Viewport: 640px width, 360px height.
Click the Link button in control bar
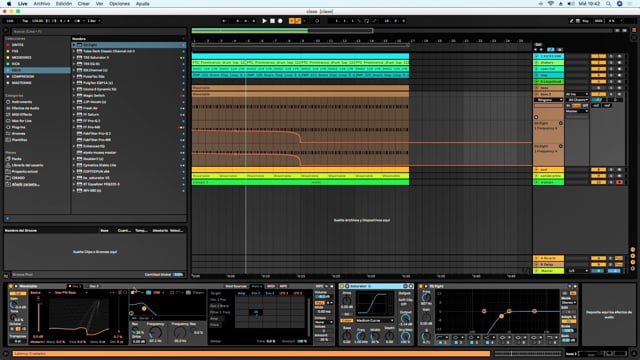[x=10, y=21]
